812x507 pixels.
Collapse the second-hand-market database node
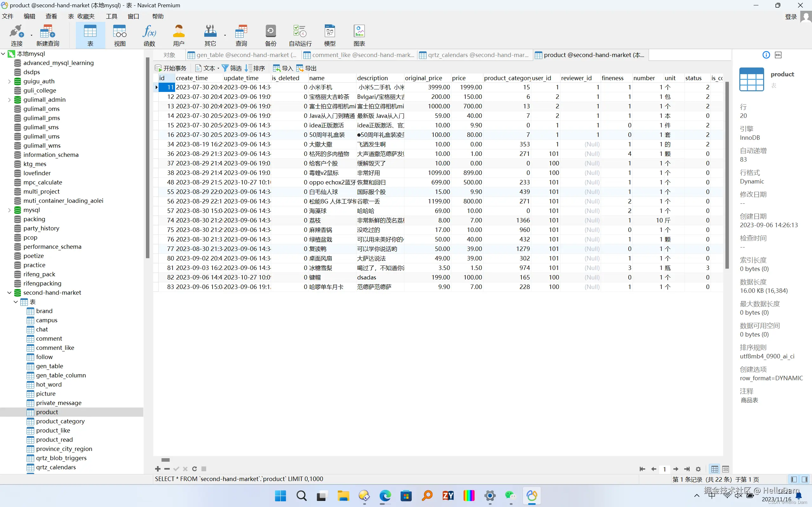10,293
